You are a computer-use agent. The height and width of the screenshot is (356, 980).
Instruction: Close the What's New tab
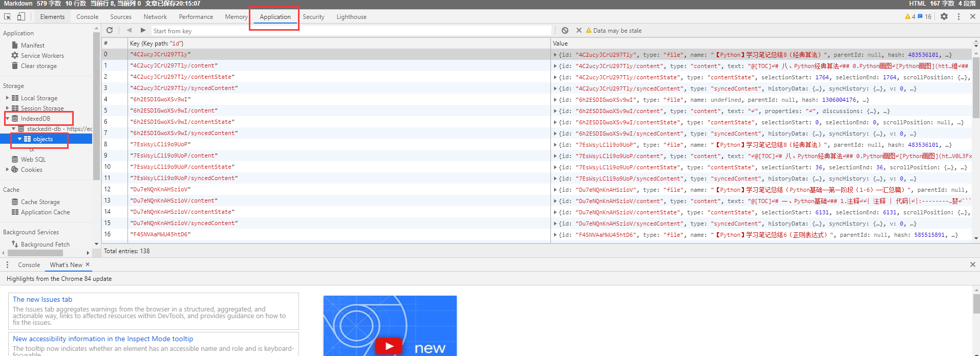(x=88, y=264)
